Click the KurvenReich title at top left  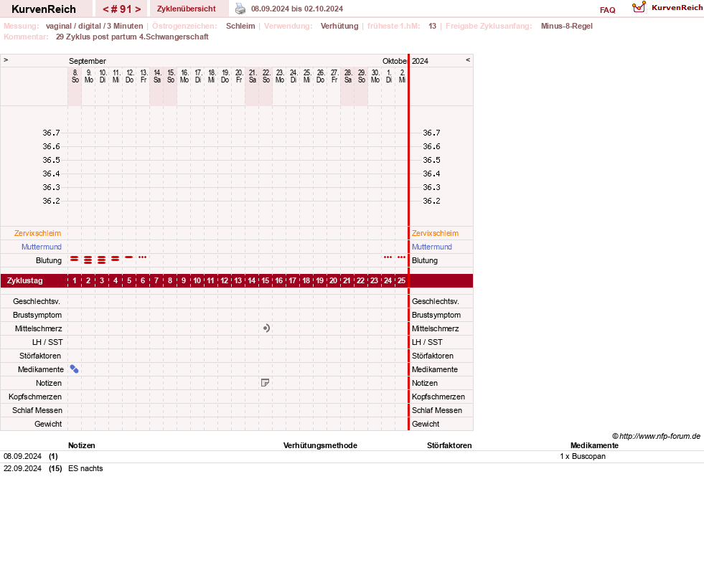[x=44, y=9]
